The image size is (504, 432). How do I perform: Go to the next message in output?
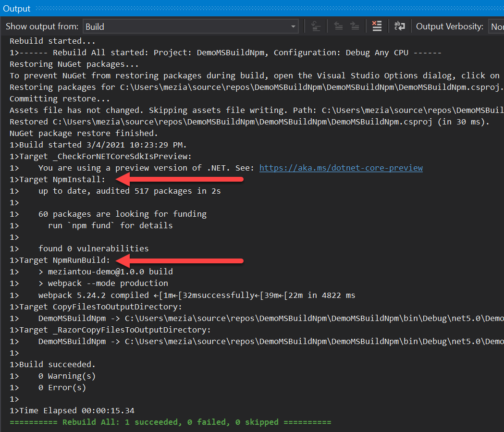tap(355, 26)
